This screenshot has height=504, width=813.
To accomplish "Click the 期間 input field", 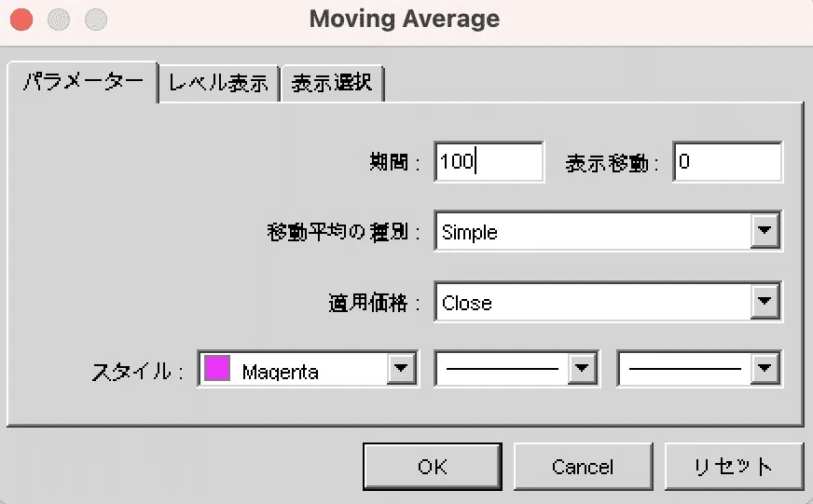I will [489, 162].
